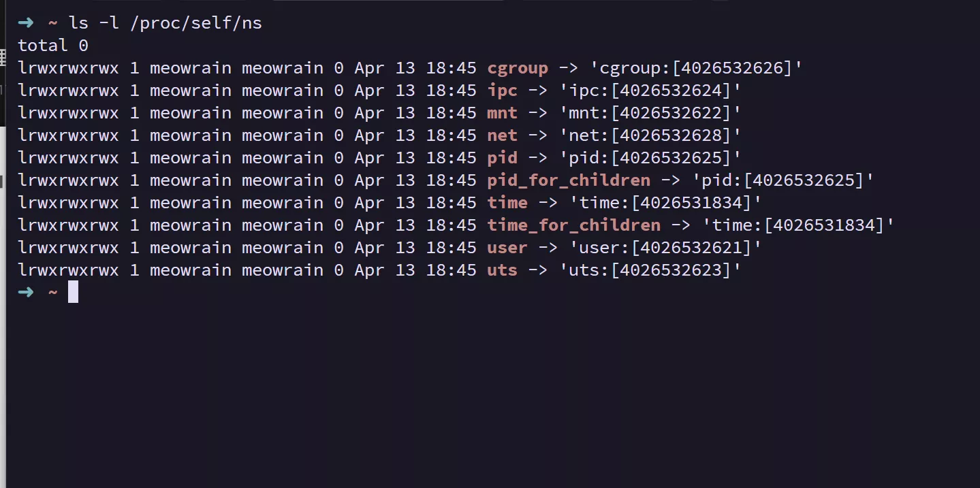Viewport: 980px width, 488px height.
Task: Click the target 'uts:[4026532623]'
Action: point(650,270)
